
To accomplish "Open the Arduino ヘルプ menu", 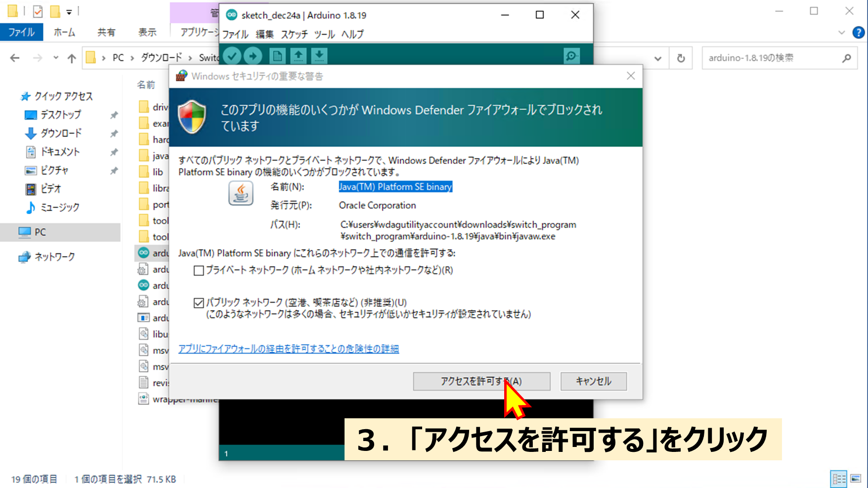I will coord(353,35).
